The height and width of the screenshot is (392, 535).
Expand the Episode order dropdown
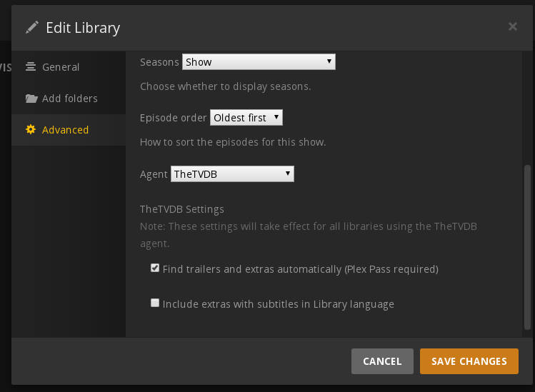pos(246,117)
